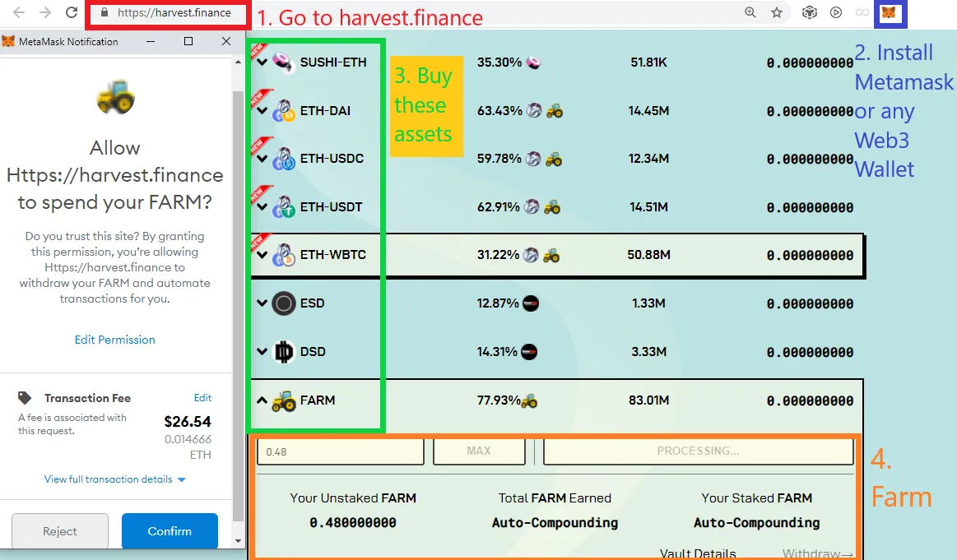The image size is (957, 560).
Task: Click the 51.81K deposits value for SUSHI-ETH
Action: pos(648,62)
